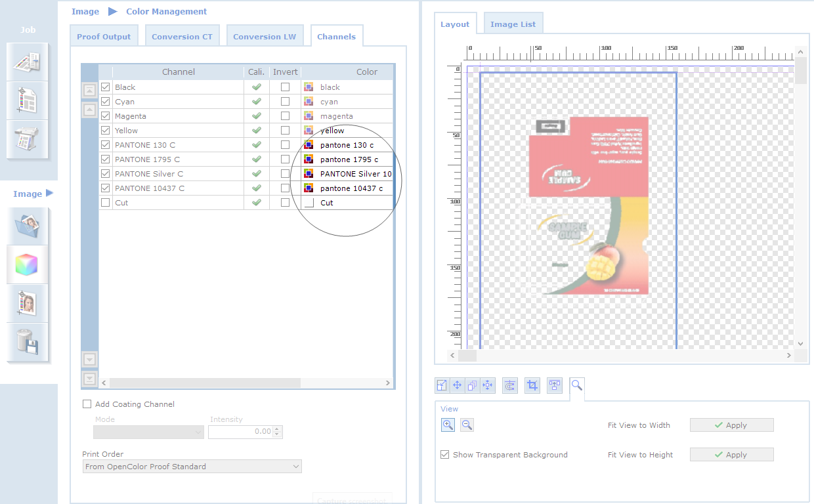Apply Fit View to Width
The image size is (814, 504).
pyautogui.click(x=731, y=425)
